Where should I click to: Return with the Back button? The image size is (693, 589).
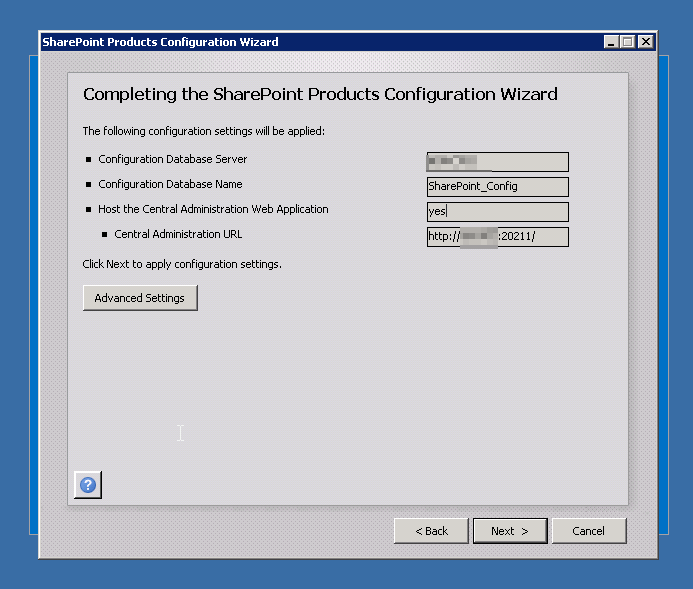point(431,531)
